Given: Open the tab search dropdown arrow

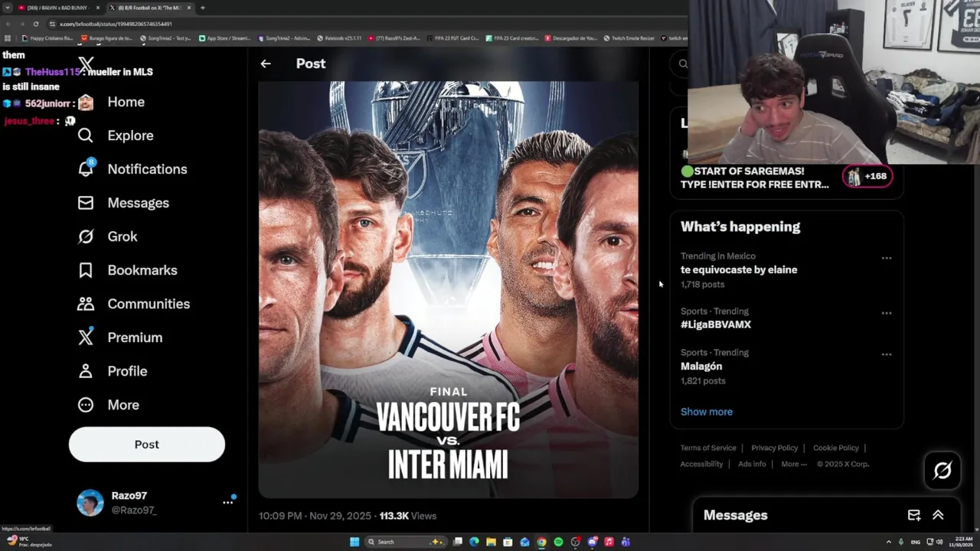Looking at the screenshot, I should click(7, 8).
